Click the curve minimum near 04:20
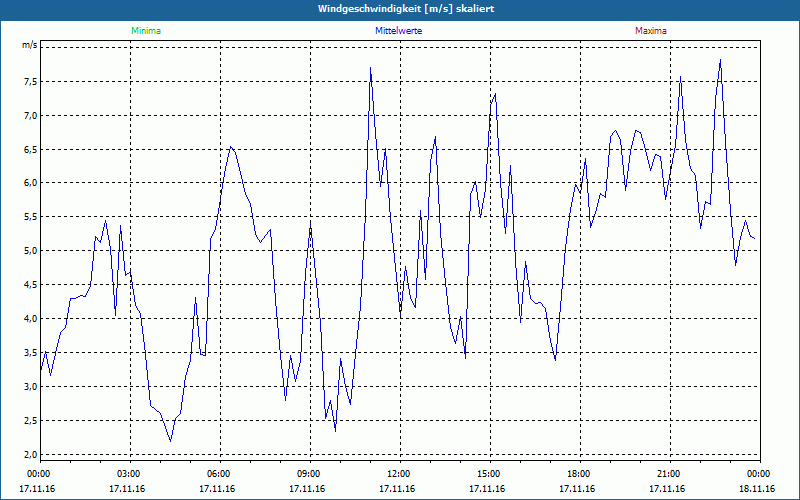The image size is (800, 500). click(x=170, y=441)
